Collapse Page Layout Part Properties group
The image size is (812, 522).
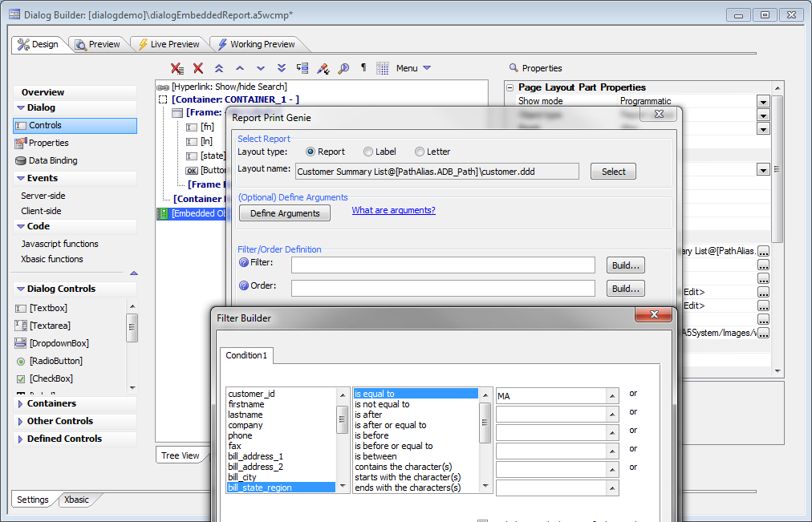510,87
